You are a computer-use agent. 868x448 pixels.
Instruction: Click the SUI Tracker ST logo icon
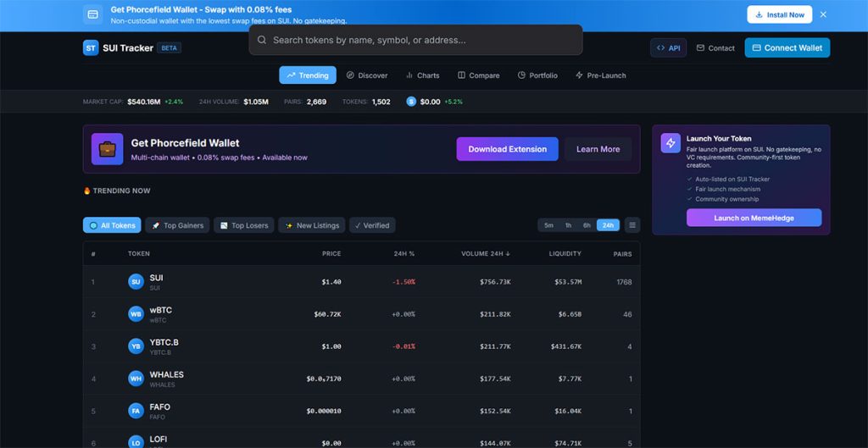pyautogui.click(x=91, y=48)
